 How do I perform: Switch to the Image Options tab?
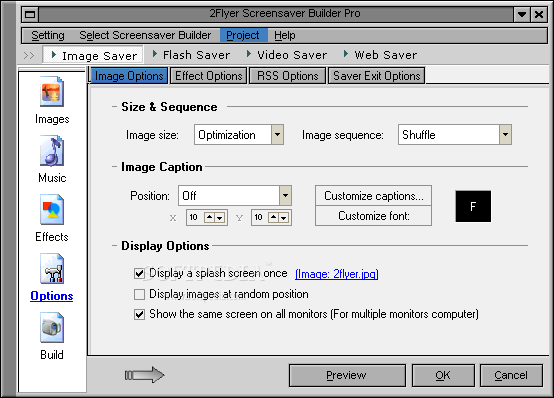[x=129, y=76]
